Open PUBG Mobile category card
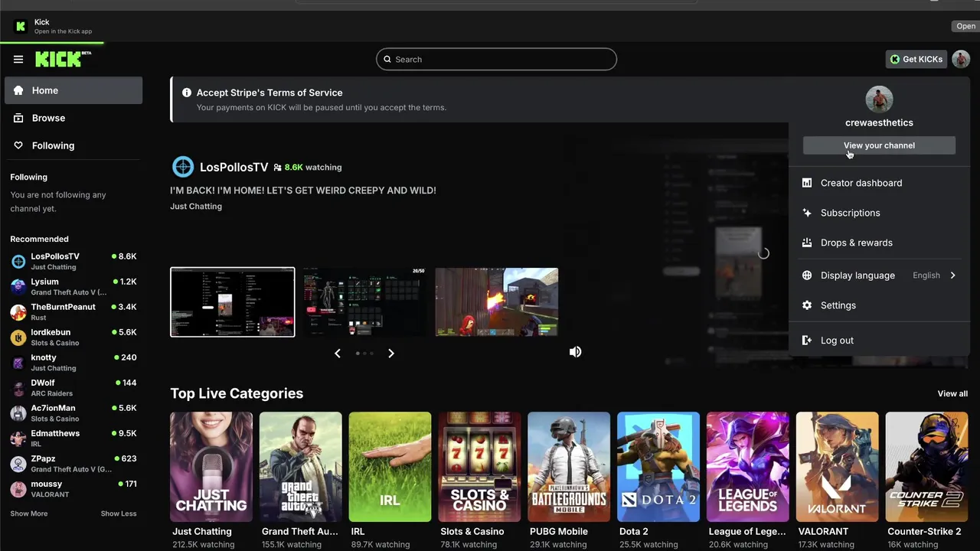 point(569,467)
